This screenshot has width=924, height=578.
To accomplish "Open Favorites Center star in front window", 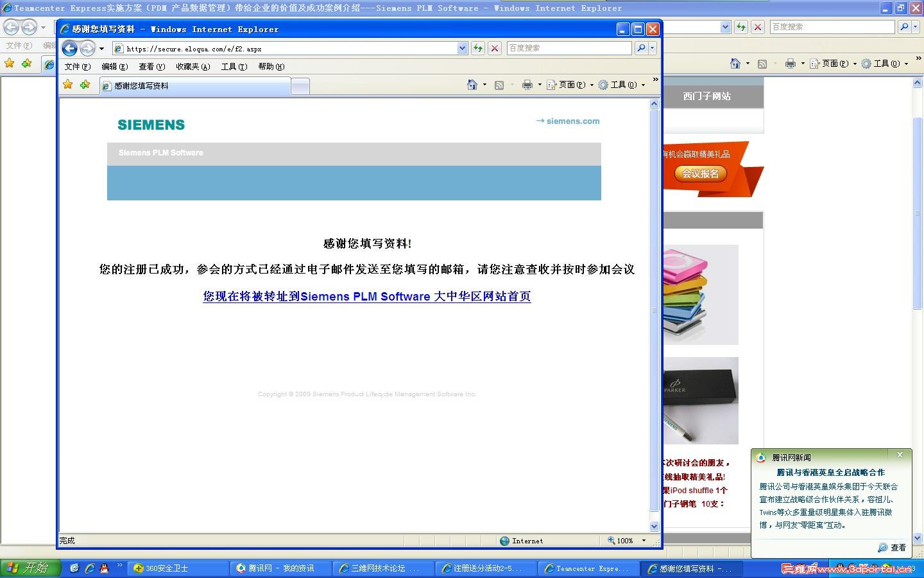I will [x=68, y=85].
